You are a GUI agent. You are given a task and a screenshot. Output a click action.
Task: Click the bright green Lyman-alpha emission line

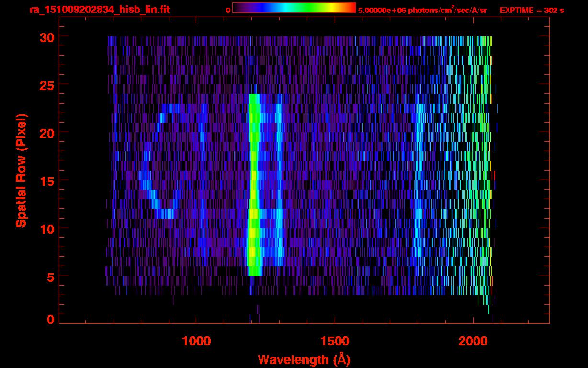[x=254, y=184]
